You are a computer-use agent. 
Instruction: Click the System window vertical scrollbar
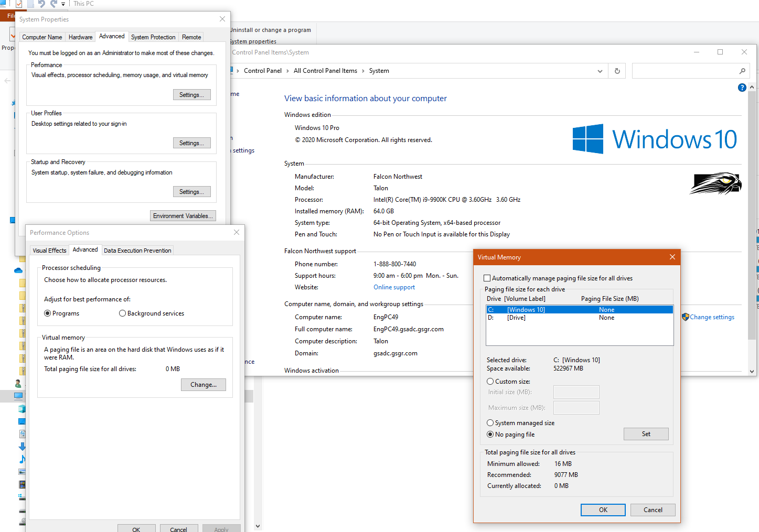click(x=752, y=215)
